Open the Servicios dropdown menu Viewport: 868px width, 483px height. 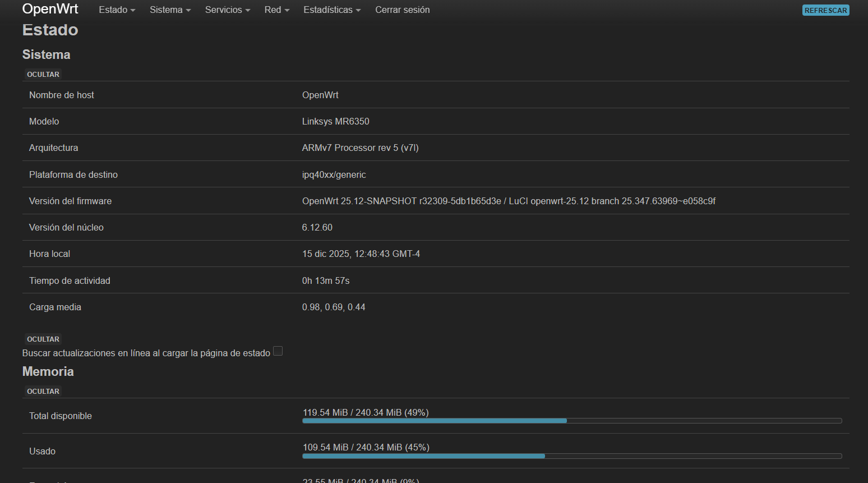point(227,10)
